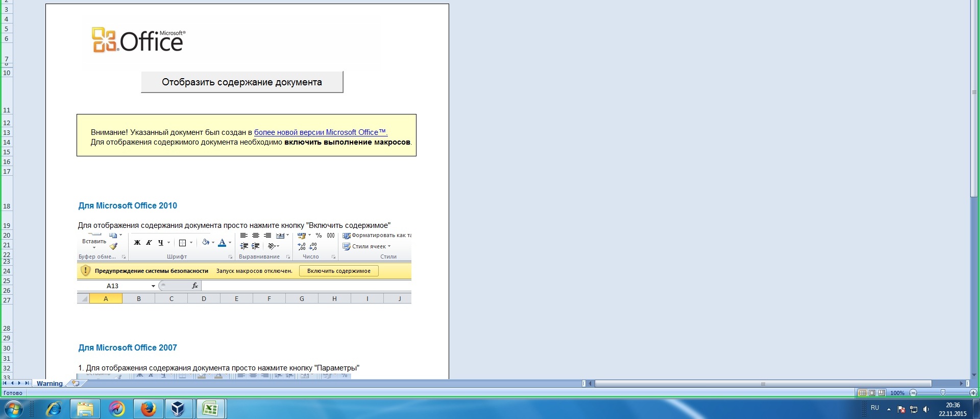The width and height of the screenshot is (980, 419).
Task: Click the text mentioning "Включить содержимое" instruction
Action: coord(234,225)
